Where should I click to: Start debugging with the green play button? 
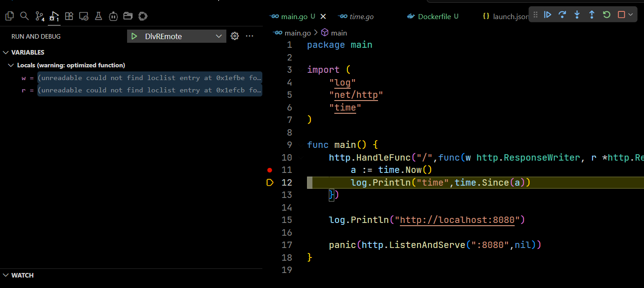tap(134, 36)
